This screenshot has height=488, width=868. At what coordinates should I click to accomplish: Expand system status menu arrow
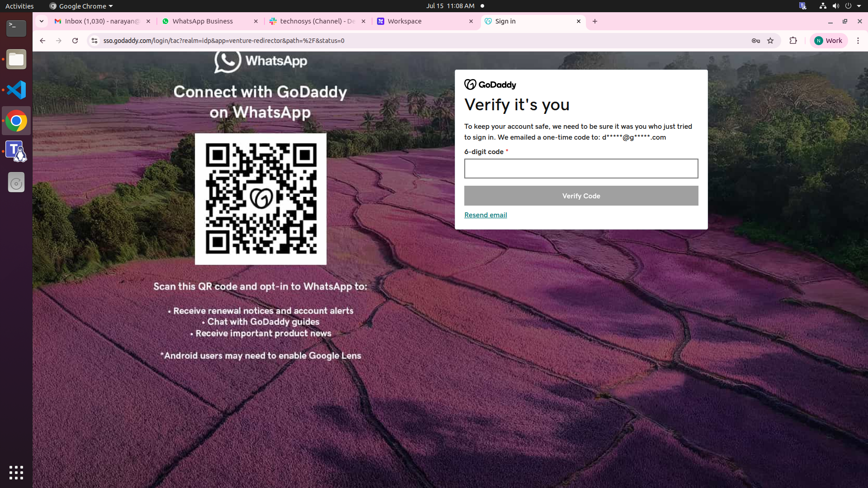click(x=859, y=6)
